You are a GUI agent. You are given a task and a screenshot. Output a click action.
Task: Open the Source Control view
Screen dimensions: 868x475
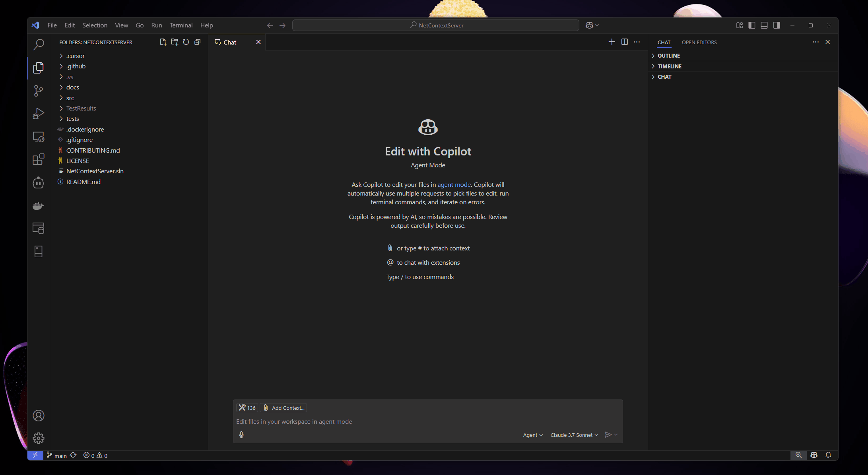point(38,91)
